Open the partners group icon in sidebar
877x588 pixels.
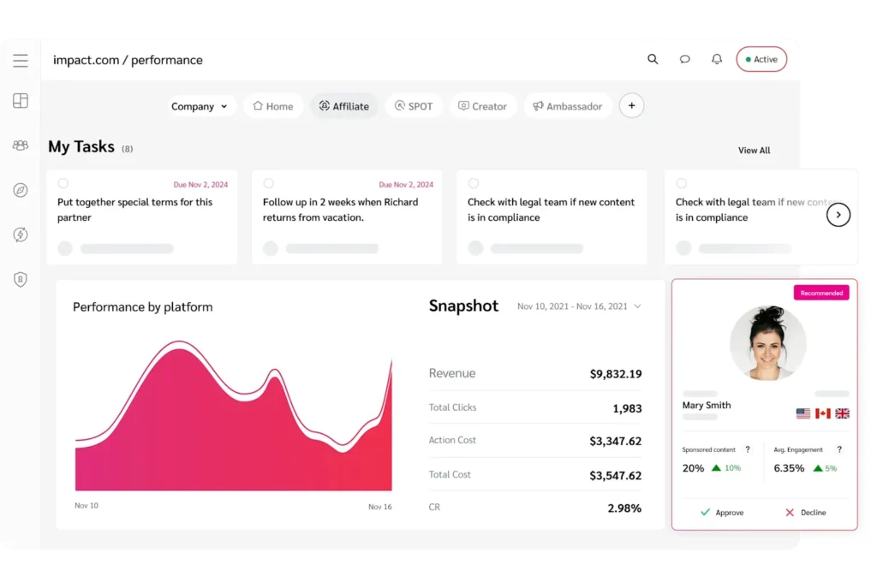[x=20, y=145]
